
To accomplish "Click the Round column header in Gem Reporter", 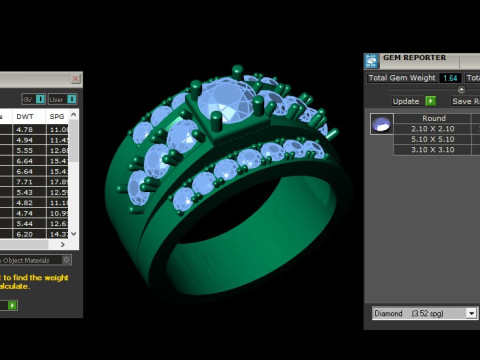I will tap(433, 118).
